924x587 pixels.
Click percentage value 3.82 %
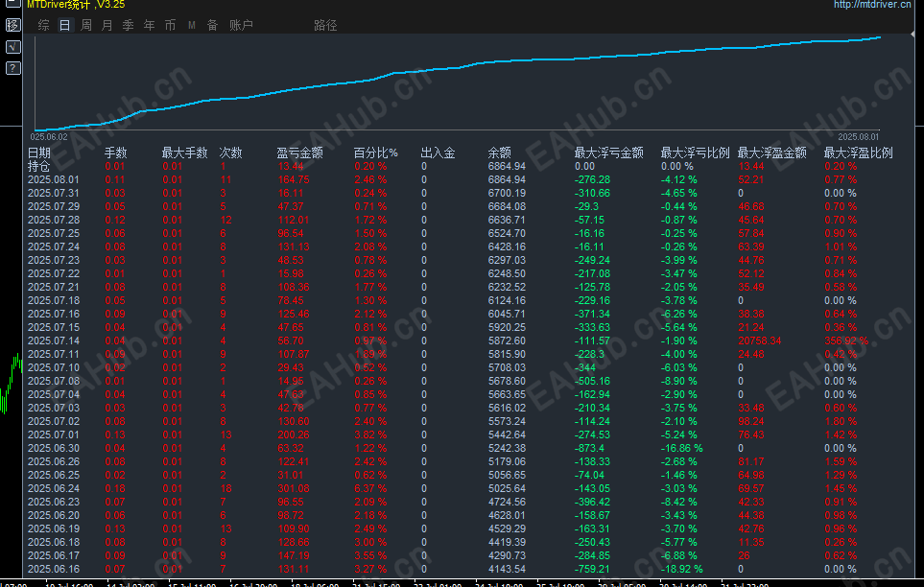(370, 434)
